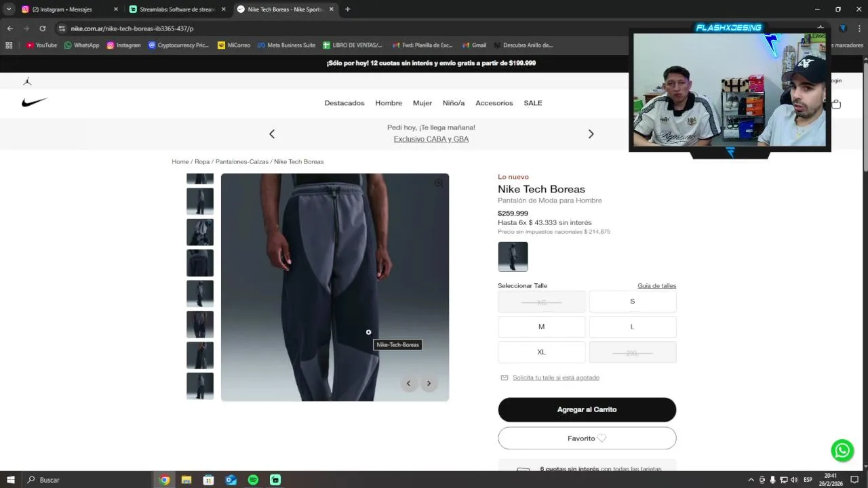Select the dark grey color swatch
868x488 pixels.
click(513, 257)
